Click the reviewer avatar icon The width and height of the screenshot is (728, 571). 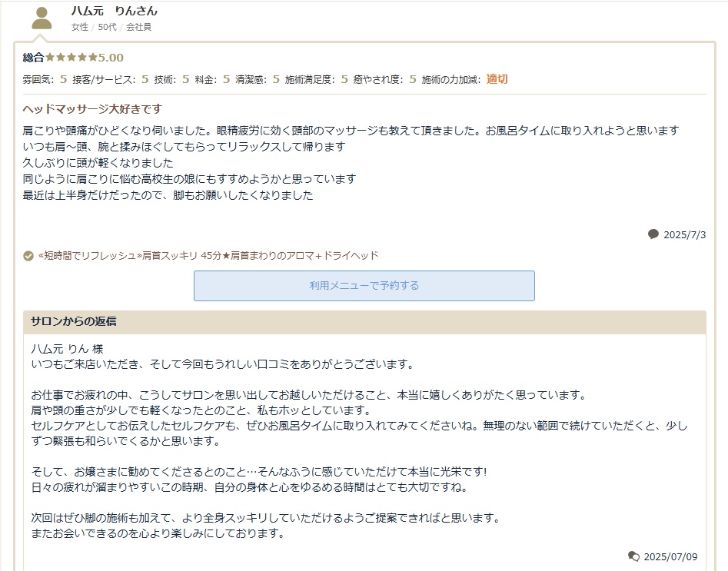[x=42, y=18]
